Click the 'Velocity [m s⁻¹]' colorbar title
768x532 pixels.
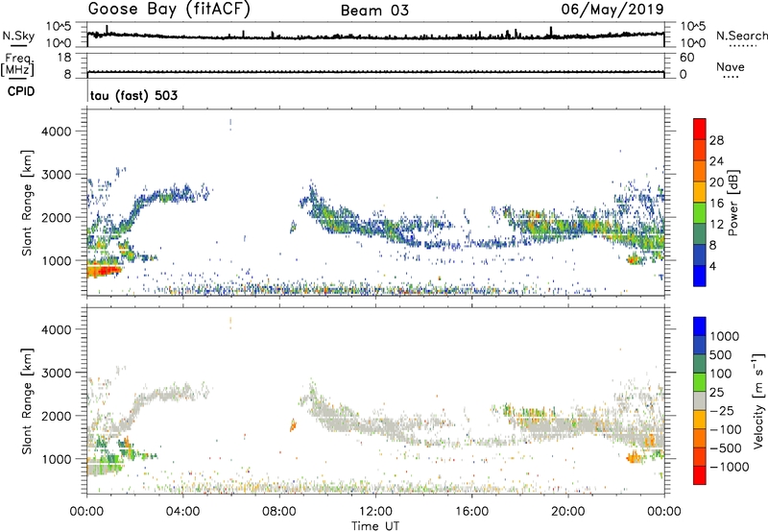tap(758, 400)
